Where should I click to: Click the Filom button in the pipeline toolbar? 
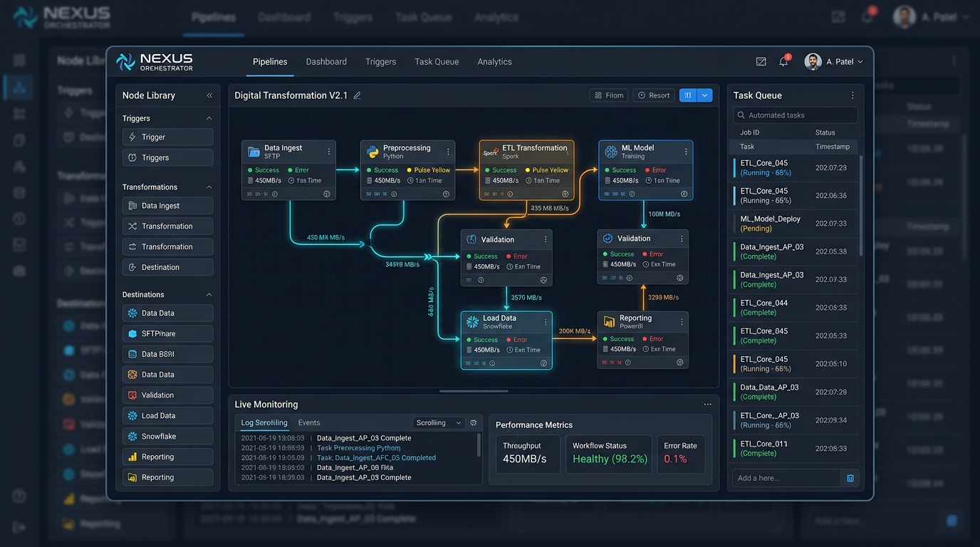pos(610,95)
